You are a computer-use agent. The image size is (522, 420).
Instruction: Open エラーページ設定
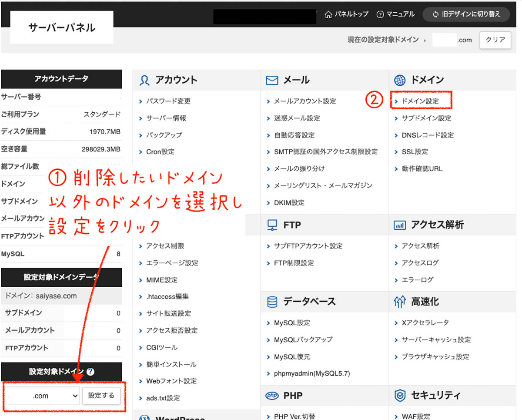coord(172,263)
